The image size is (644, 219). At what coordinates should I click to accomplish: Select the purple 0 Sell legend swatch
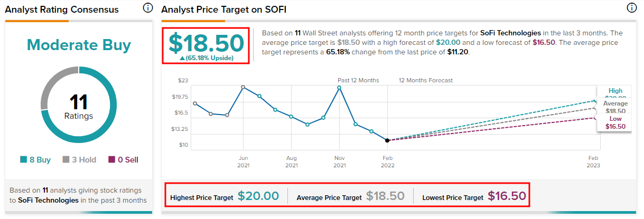[111, 160]
